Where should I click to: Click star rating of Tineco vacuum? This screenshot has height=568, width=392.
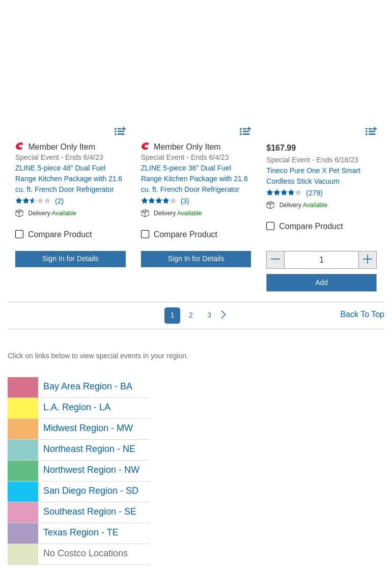pyautogui.click(x=284, y=193)
